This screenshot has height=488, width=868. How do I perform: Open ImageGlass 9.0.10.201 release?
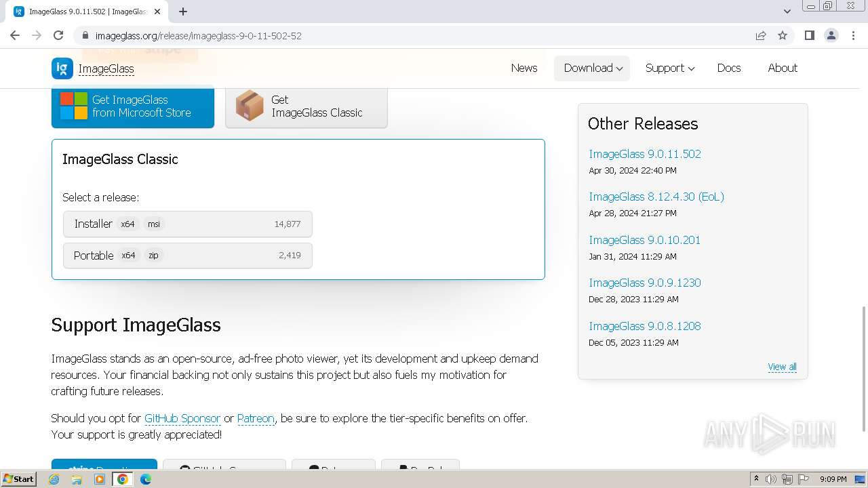pyautogui.click(x=645, y=240)
